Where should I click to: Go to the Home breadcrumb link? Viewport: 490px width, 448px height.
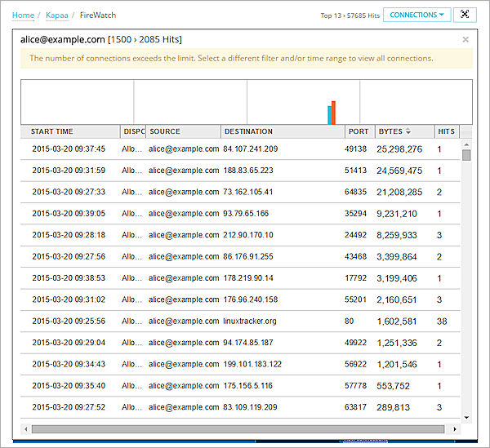23,16
